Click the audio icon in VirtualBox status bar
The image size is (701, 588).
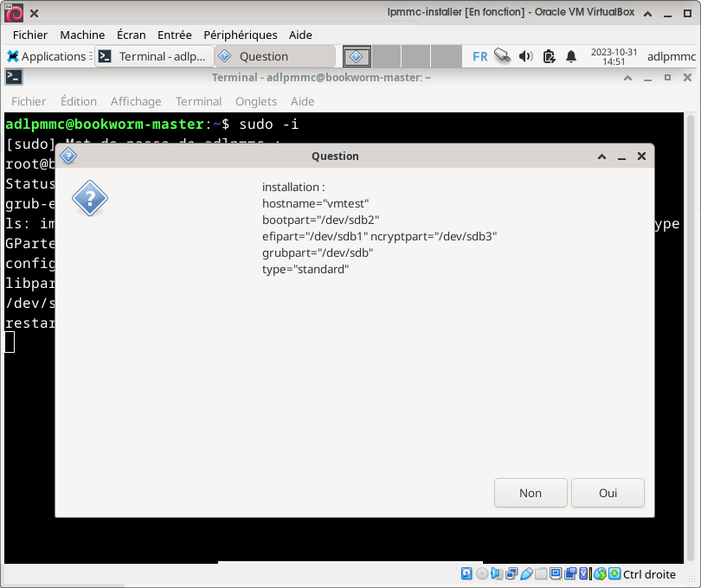pyautogui.click(x=497, y=573)
